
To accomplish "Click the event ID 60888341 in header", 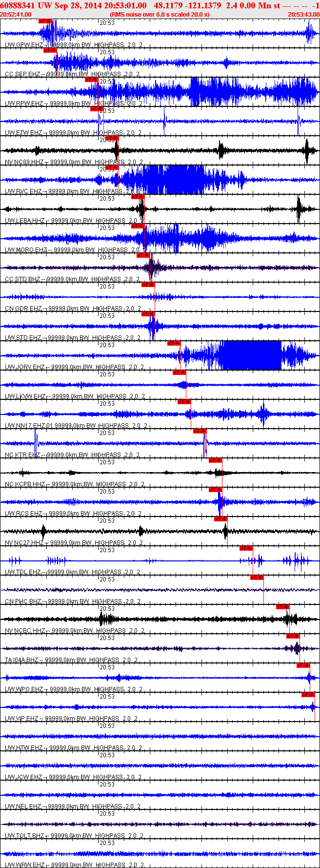I will 18,5.
